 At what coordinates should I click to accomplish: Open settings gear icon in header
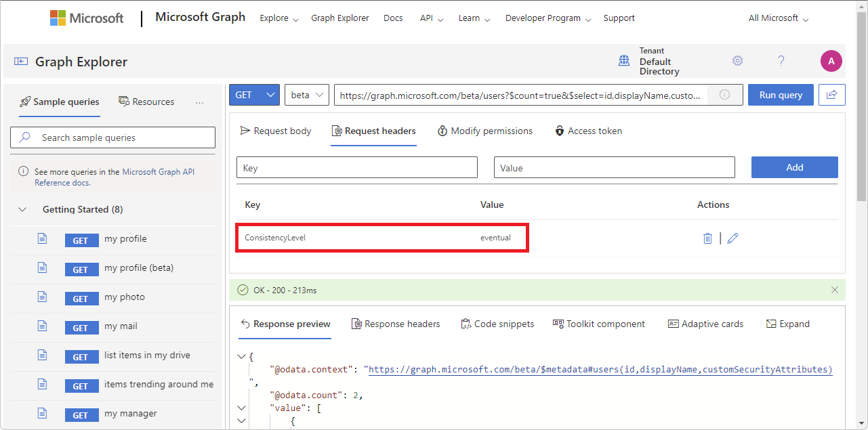pyautogui.click(x=737, y=61)
